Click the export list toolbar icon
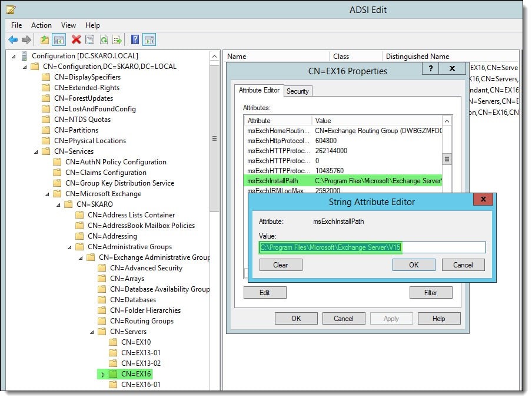Image resolution: width=532 pixels, height=400 pixels. [117, 39]
